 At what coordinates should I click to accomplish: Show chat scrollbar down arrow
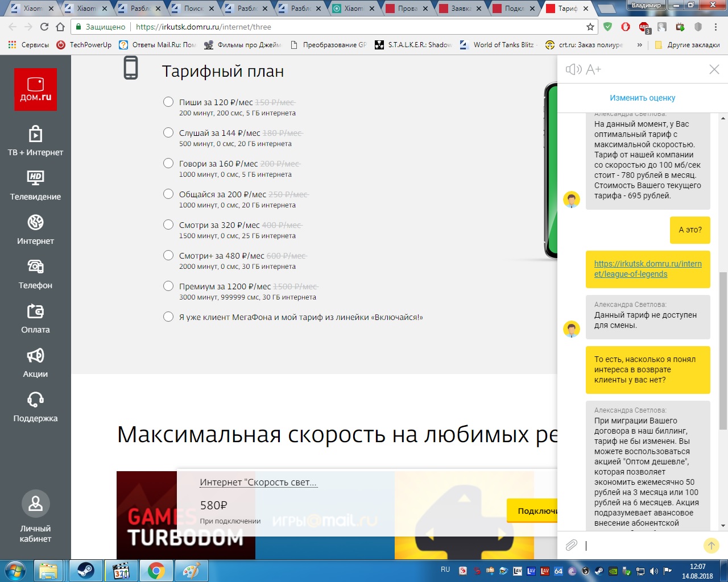click(723, 526)
